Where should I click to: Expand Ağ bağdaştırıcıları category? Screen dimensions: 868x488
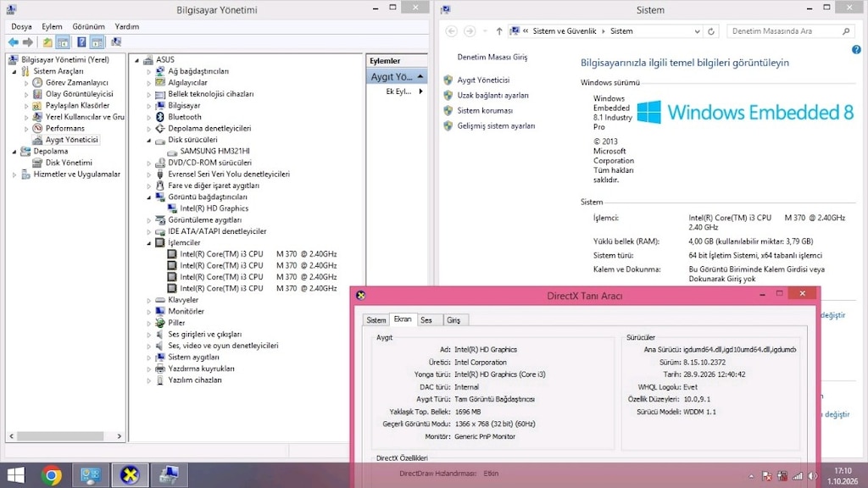149,71
